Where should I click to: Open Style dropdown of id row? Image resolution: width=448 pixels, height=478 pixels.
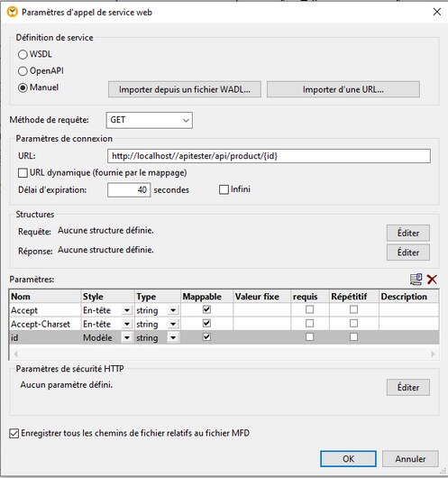[x=127, y=337]
